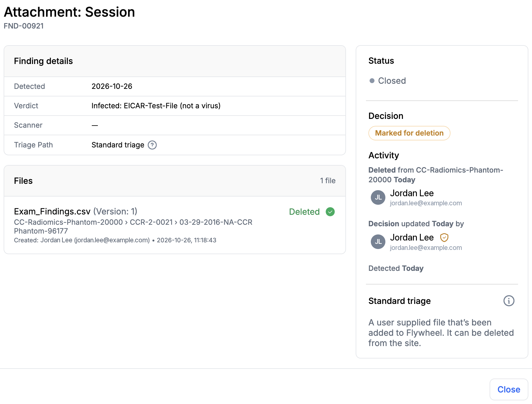Image resolution: width=532 pixels, height=404 pixels.
Task: Open the Exam_Findings.csv file entry
Action: click(52, 211)
